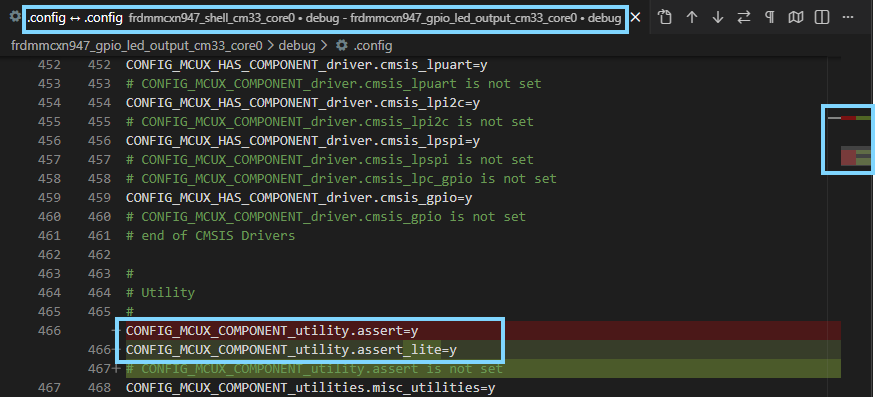This screenshot has width=875, height=397.
Task: Go to next change with down arrow
Action: [718, 17]
